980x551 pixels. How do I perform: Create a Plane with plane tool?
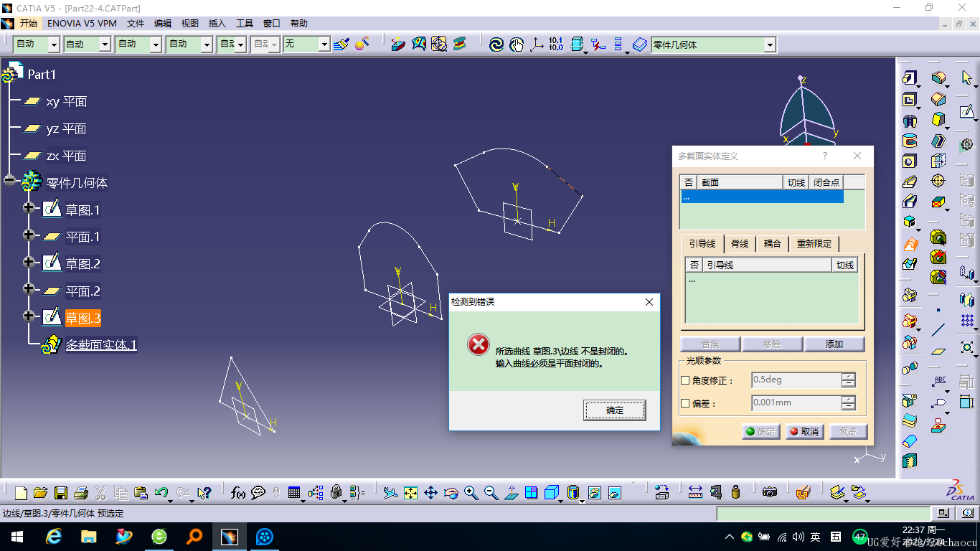click(938, 352)
